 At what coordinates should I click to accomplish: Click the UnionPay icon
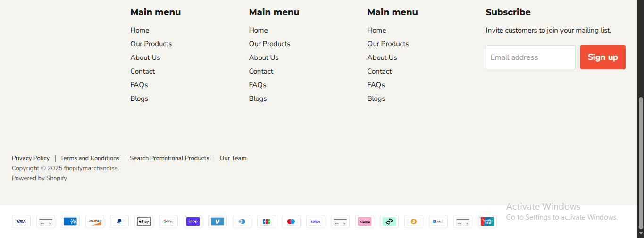487,222
